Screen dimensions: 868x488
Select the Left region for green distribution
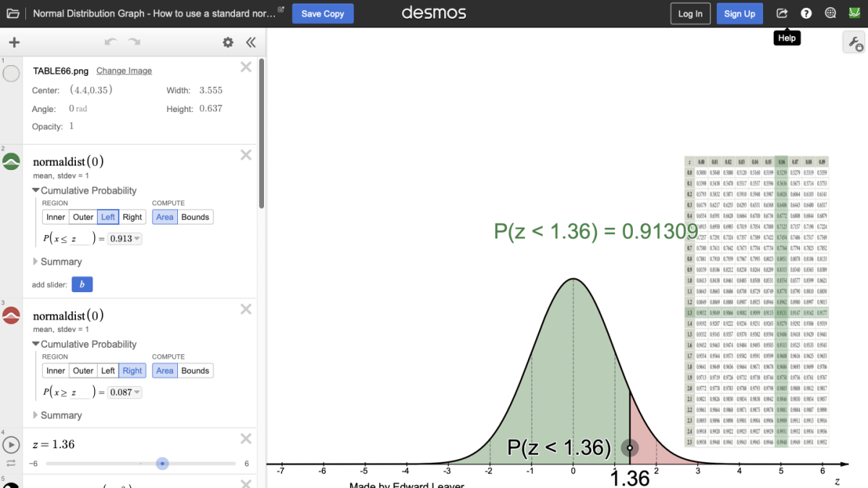coord(108,217)
